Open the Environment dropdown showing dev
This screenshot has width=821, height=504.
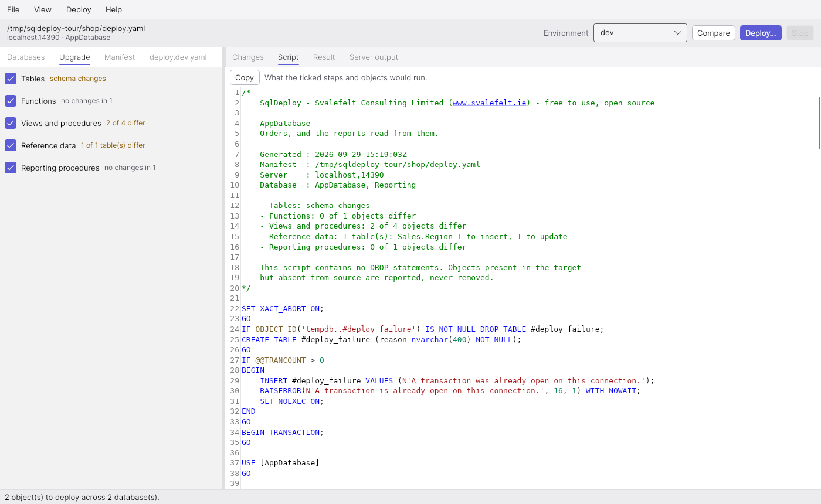(640, 33)
